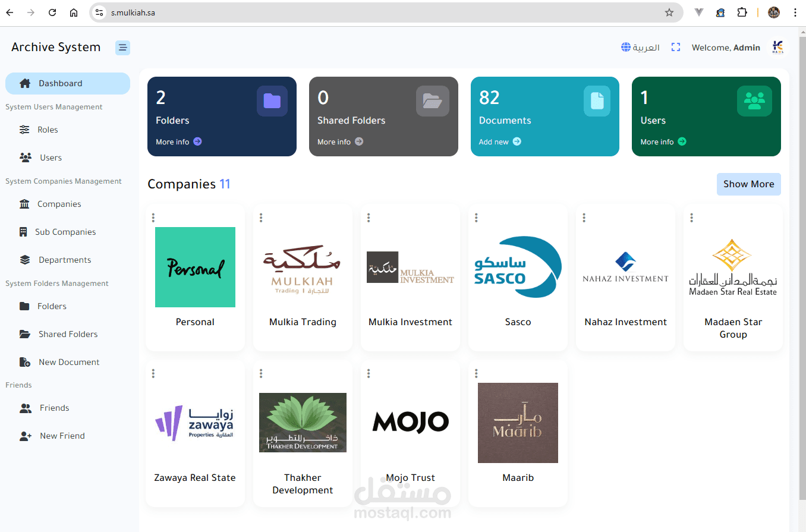Click the arrow icon on Users More info
Image resolution: width=806 pixels, height=532 pixels.
(682, 141)
